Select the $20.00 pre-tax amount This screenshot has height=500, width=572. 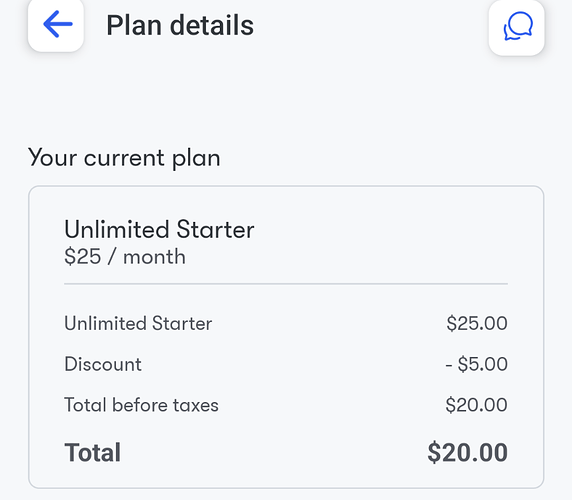(476, 405)
